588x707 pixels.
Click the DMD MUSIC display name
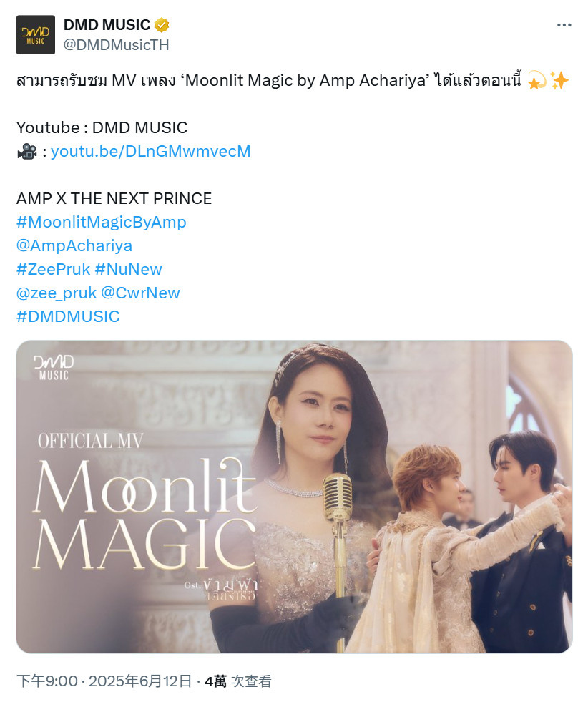click(x=107, y=25)
